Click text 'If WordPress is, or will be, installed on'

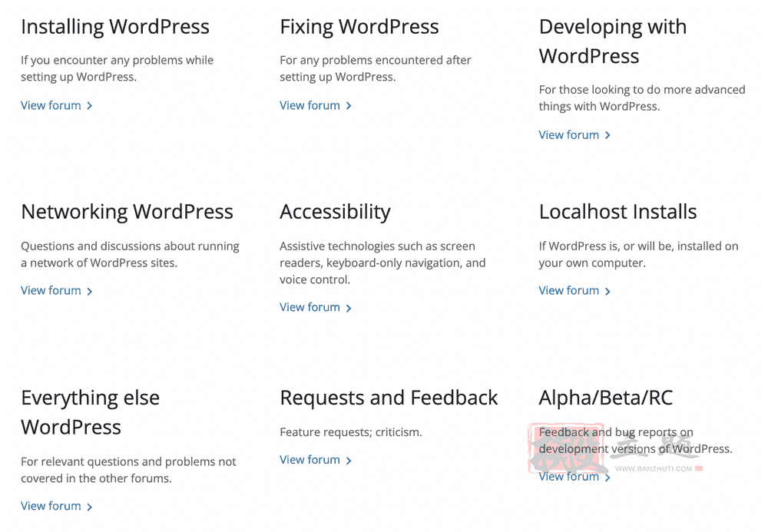coord(639,246)
